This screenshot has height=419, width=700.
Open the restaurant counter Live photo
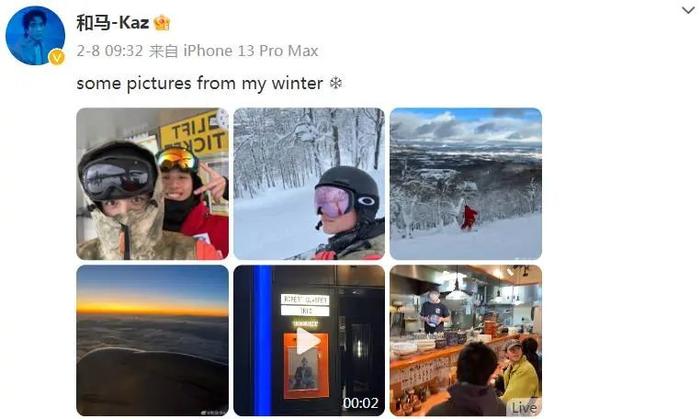[466, 340]
